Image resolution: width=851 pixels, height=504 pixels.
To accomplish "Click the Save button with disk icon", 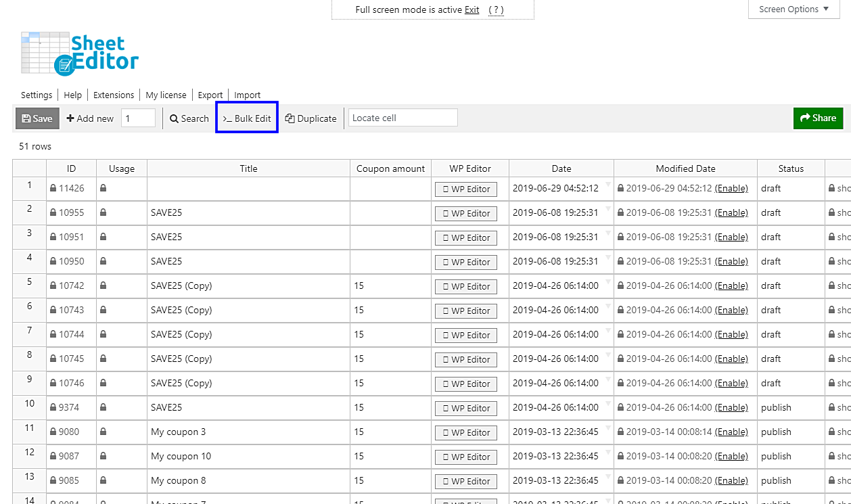I will [37, 118].
